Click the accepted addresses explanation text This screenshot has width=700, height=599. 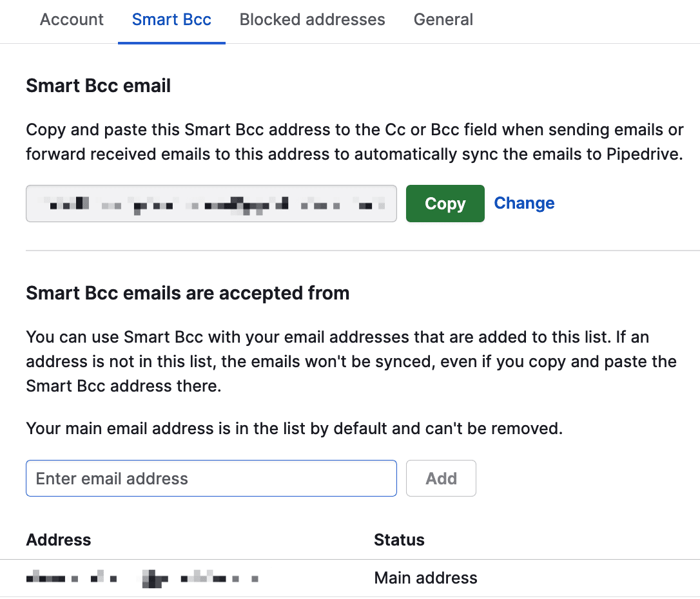pos(350,361)
